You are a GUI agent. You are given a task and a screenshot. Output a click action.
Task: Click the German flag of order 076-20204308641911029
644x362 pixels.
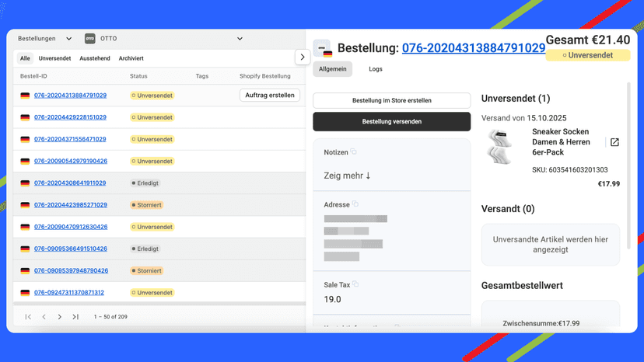25,183
